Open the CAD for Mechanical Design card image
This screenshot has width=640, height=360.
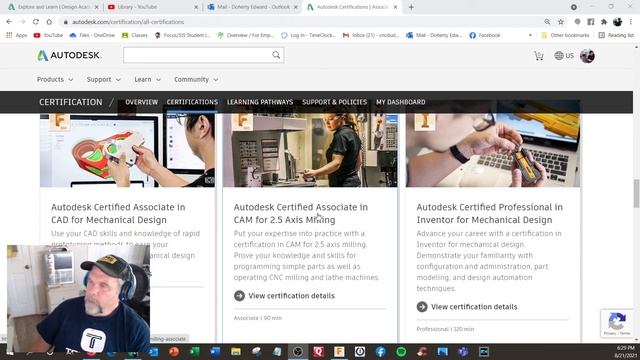tap(127, 150)
